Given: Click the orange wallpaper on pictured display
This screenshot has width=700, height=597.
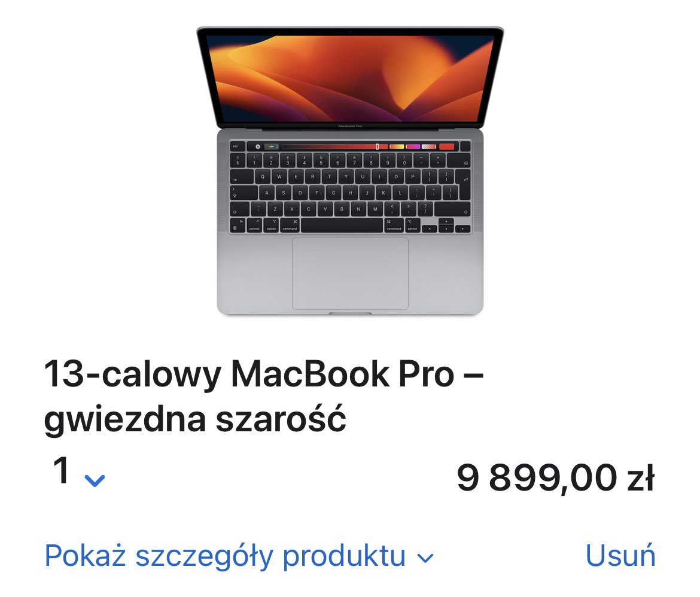Looking at the screenshot, I should click(x=350, y=78).
